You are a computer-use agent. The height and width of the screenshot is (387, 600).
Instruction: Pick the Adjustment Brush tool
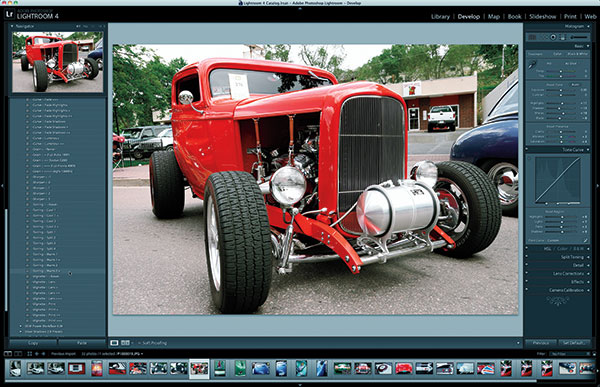(579, 37)
